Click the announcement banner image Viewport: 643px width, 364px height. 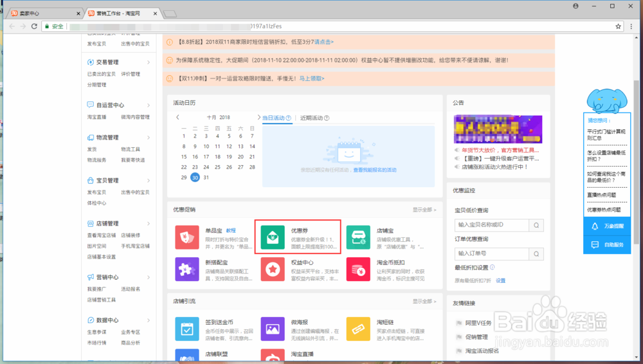pyautogui.click(x=498, y=129)
